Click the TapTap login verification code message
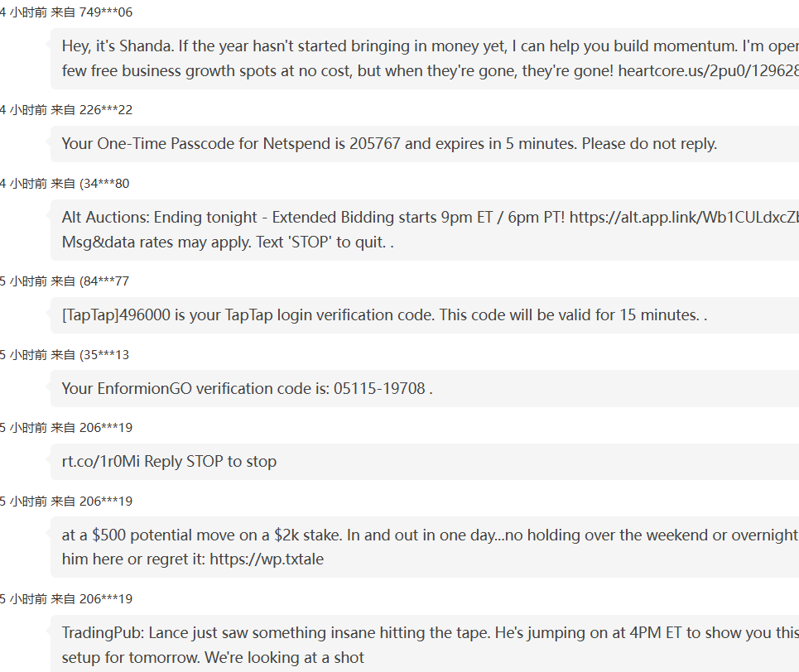 coord(384,315)
